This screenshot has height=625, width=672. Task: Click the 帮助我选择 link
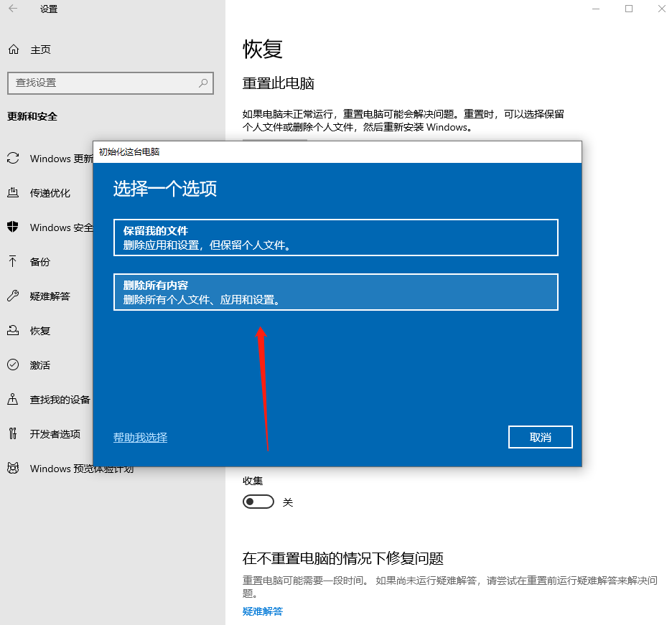pos(140,437)
